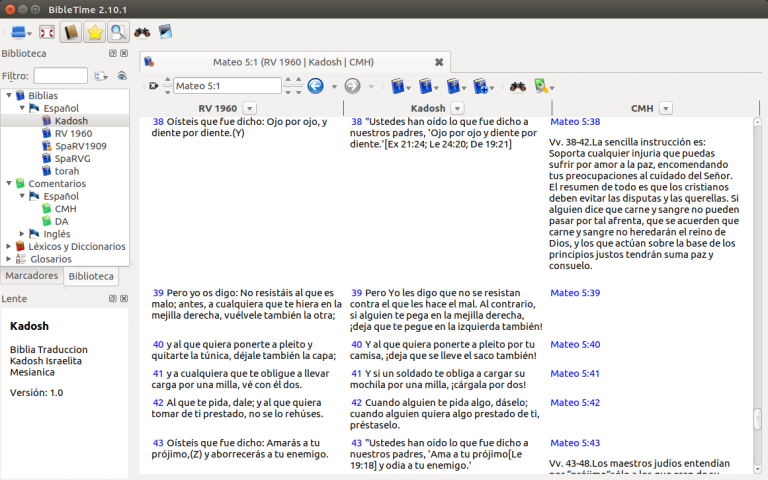Open the Bookshelf Manager icon
This screenshot has height=480, width=768.
coord(166,32)
